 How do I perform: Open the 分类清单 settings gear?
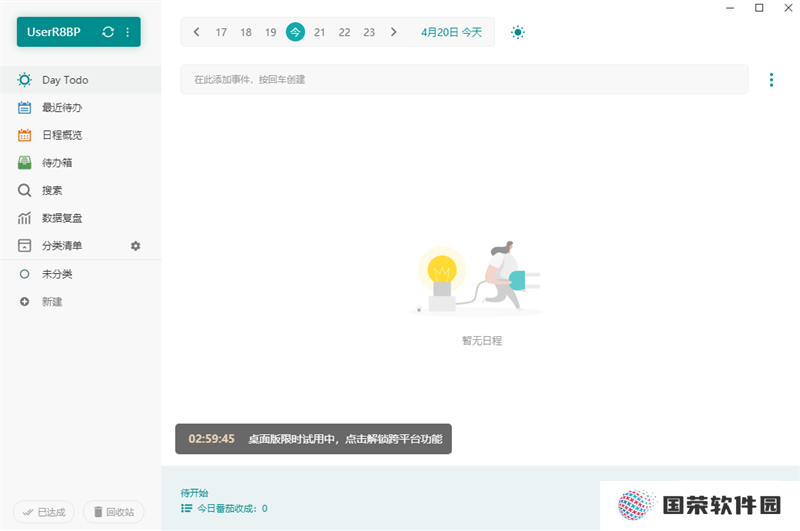point(135,246)
